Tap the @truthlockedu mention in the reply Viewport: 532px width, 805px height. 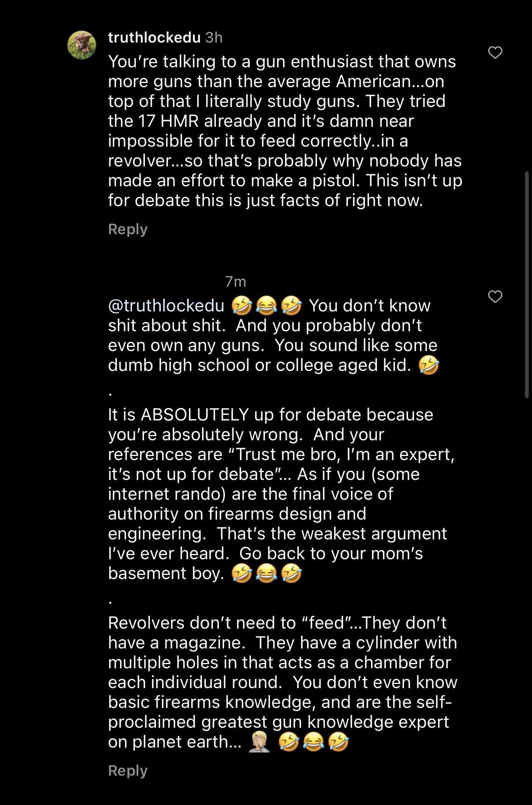[x=166, y=306]
